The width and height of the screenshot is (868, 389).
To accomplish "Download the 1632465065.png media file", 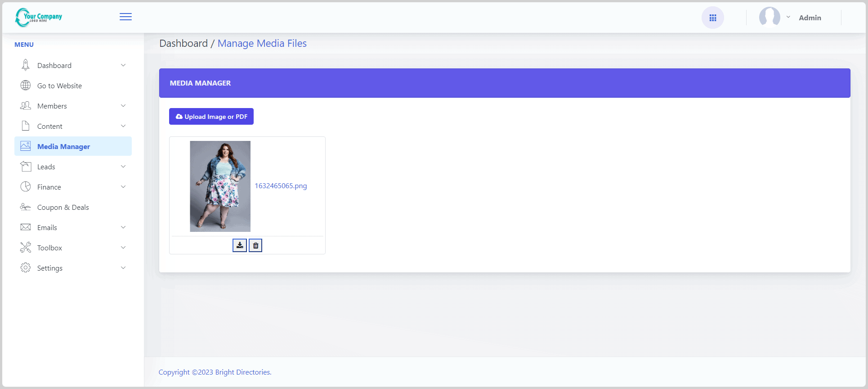I will (240, 245).
